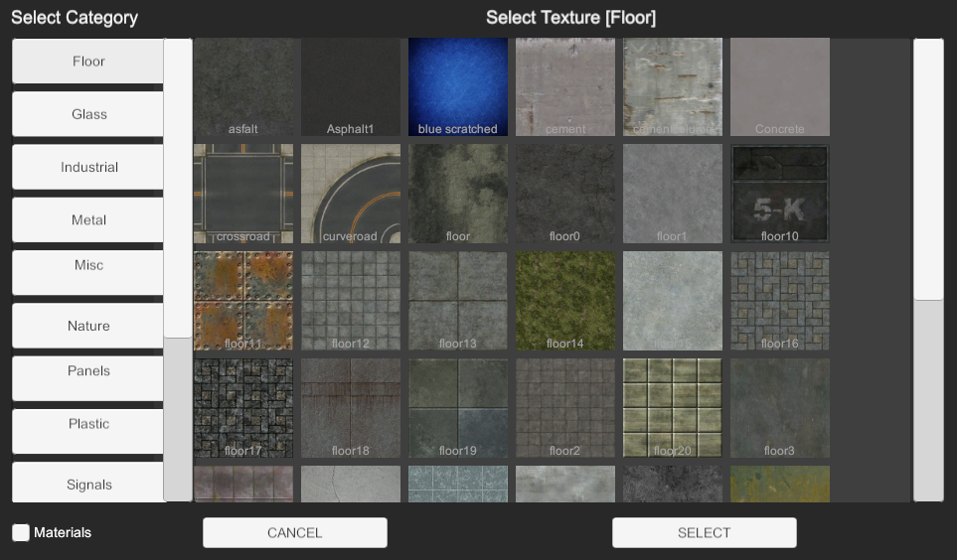The image size is (957, 560).
Task: Switch to the Industrial category
Action: click(x=87, y=167)
